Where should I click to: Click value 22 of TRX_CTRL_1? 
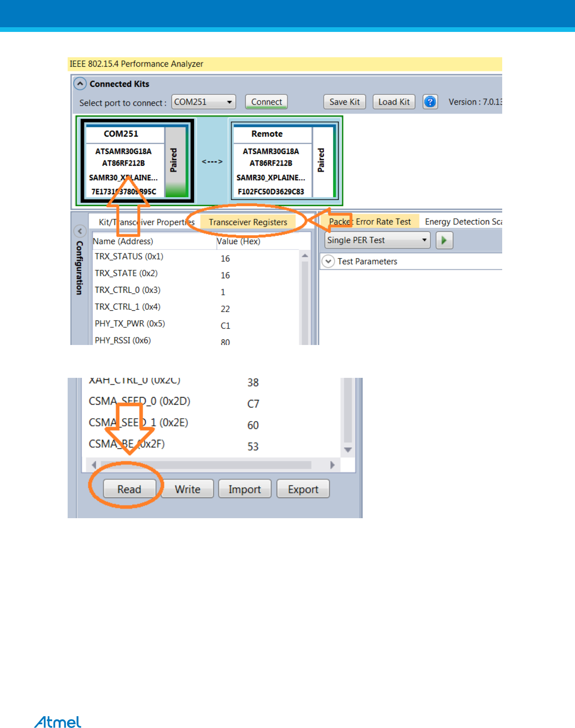tap(225, 309)
